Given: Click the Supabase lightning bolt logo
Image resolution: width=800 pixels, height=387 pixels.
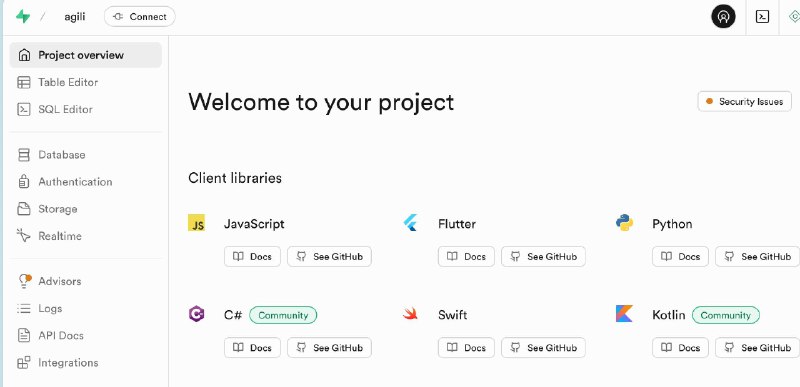Looking at the screenshot, I should click(23, 17).
